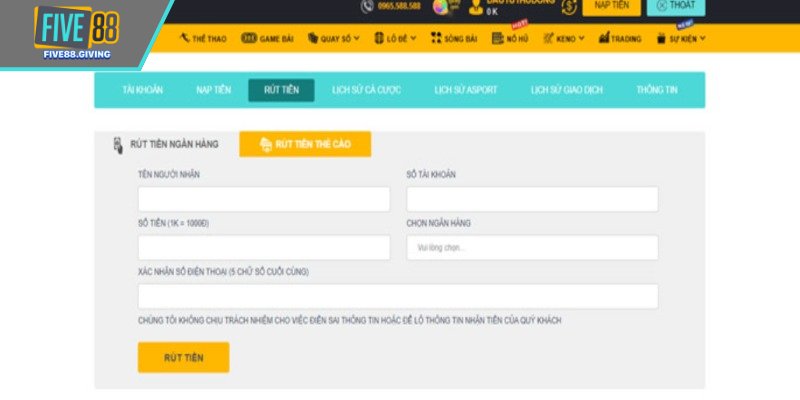
Task: Click the Tên Người Nhận input field
Action: (264, 199)
